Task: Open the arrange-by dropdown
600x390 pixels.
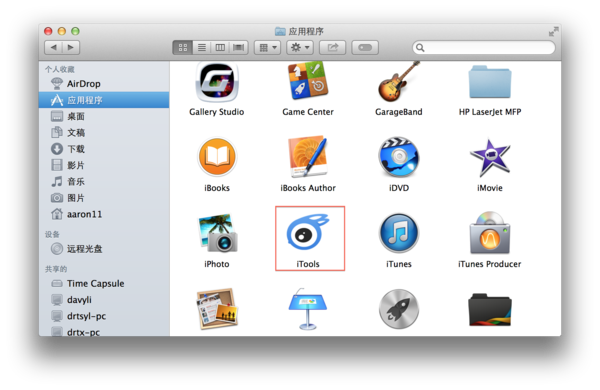Action: click(x=267, y=47)
